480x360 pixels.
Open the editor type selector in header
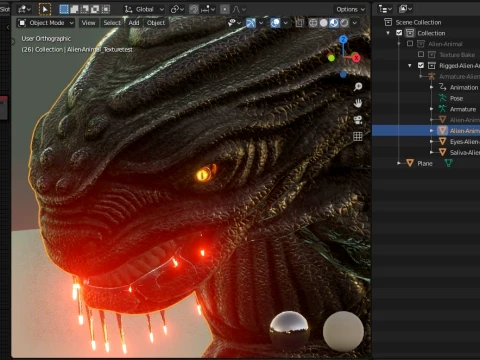pyautogui.click(x=24, y=9)
